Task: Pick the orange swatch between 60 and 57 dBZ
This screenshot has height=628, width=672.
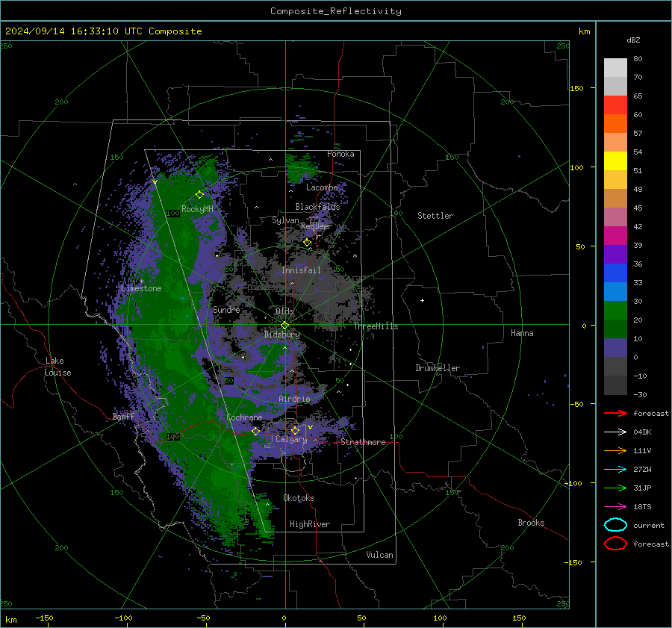Action: tap(615, 124)
